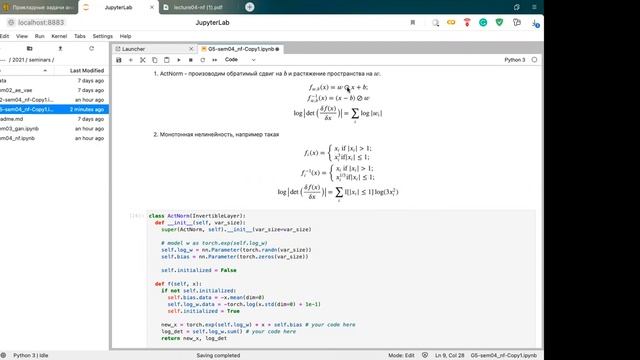The height and width of the screenshot is (360, 640).
Task: Open the data folder row
Action: point(54,81)
